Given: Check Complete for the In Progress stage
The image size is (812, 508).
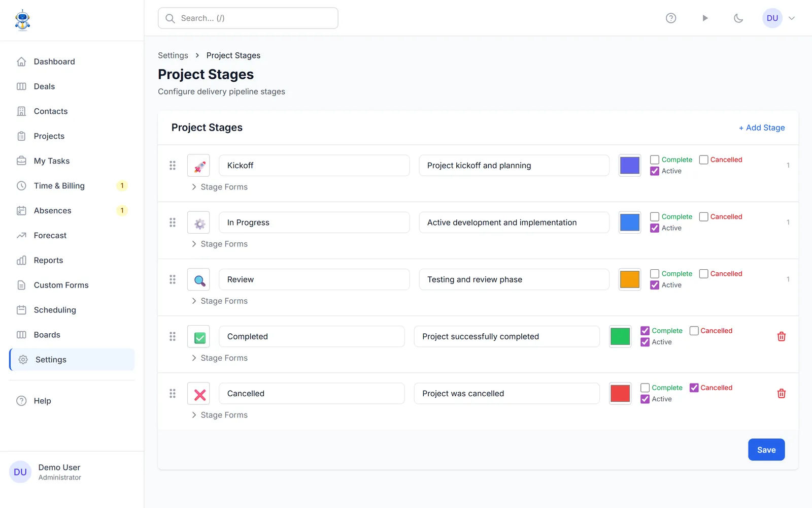Looking at the screenshot, I should point(655,216).
